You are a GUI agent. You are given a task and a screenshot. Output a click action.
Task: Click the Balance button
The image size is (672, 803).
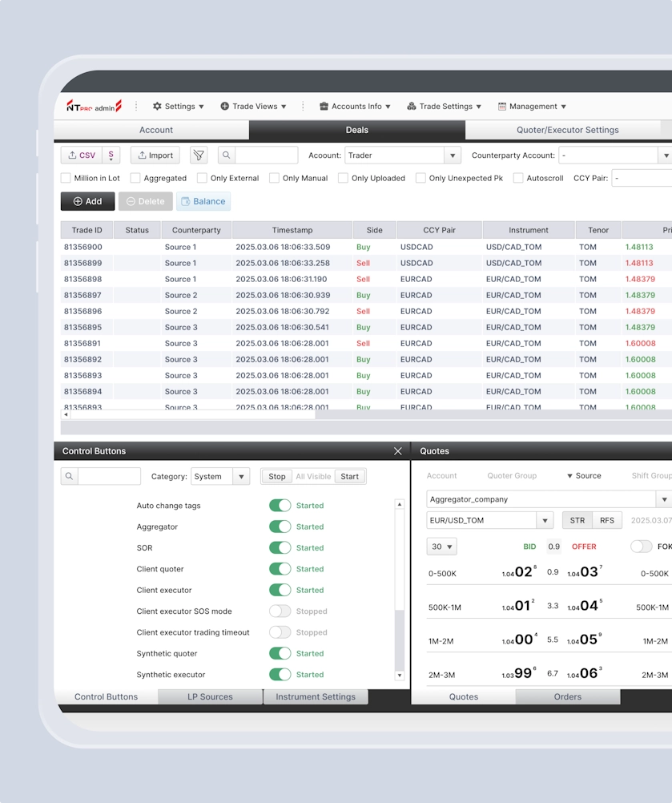click(203, 202)
